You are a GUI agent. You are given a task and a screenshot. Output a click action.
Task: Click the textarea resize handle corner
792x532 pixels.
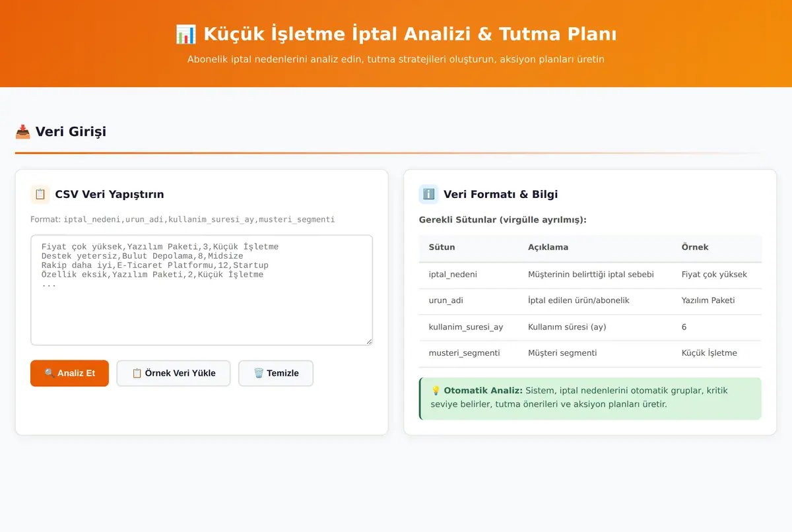[x=368, y=341]
